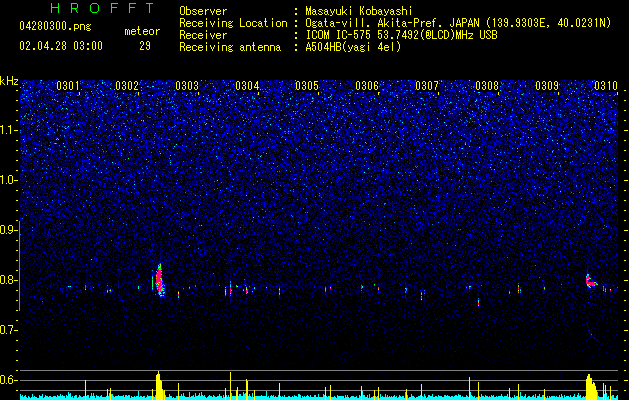Click the HROFFT title text
This screenshot has height=400, width=629.
[x=102, y=8]
